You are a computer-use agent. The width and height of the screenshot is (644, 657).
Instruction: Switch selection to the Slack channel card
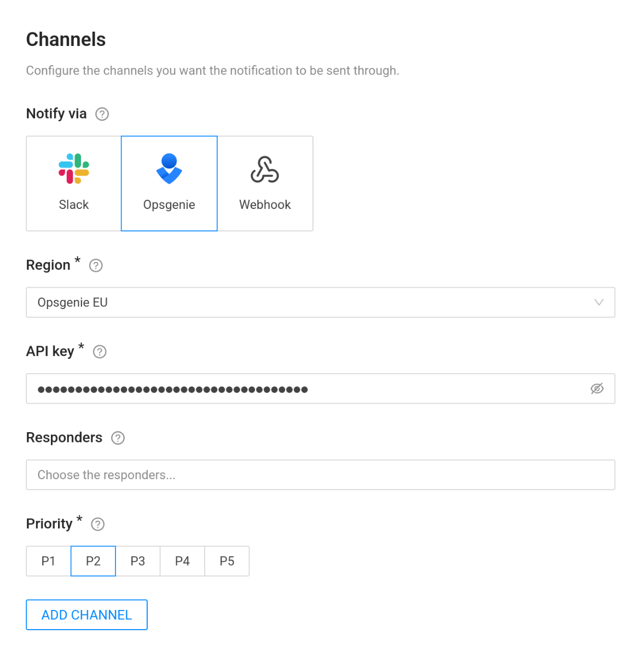click(x=73, y=183)
